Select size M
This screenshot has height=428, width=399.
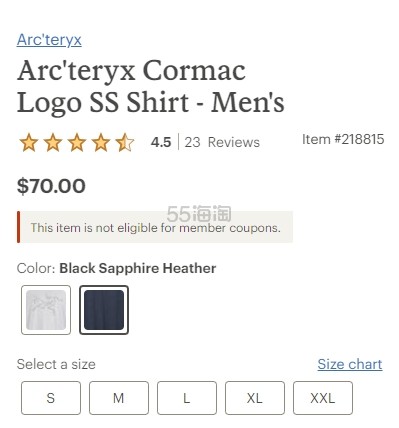(x=119, y=398)
